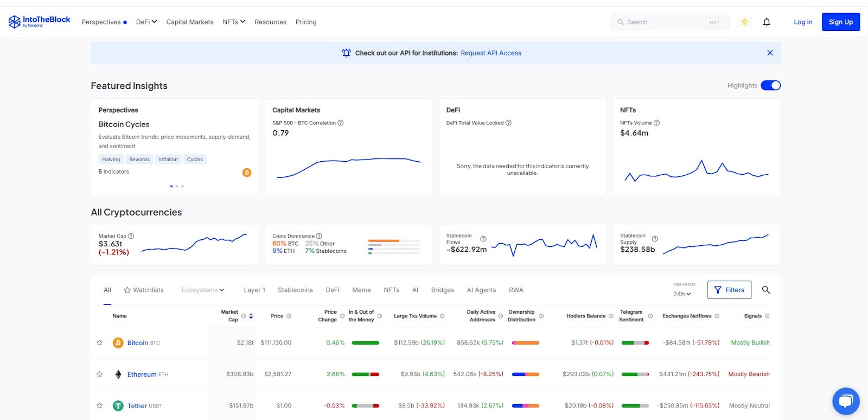The width and height of the screenshot is (868, 420).
Task: Click the Stablecoin Supply help icon
Action: pyautogui.click(x=655, y=239)
